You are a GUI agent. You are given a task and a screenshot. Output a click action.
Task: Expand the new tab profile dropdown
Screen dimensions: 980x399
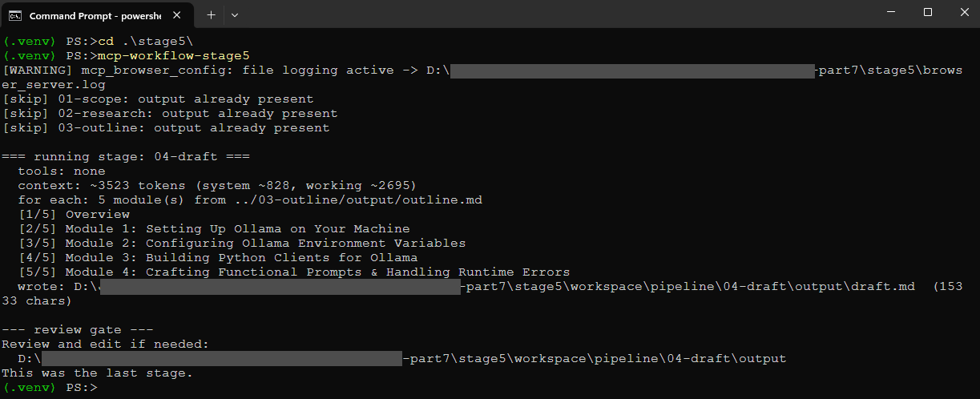click(235, 15)
